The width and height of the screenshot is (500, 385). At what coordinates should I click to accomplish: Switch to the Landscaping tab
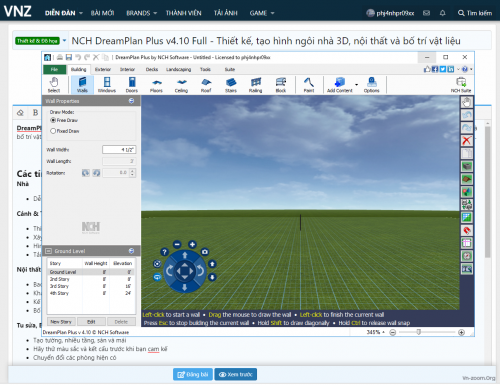point(178,69)
